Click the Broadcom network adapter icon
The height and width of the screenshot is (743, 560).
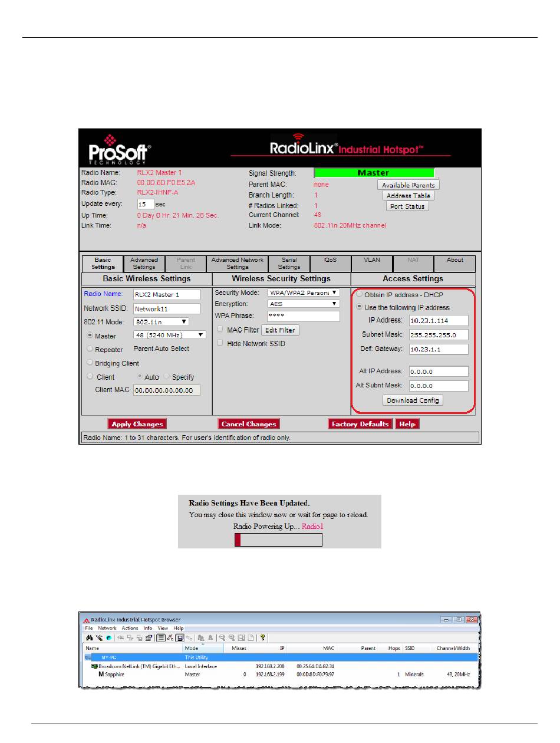click(94, 666)
